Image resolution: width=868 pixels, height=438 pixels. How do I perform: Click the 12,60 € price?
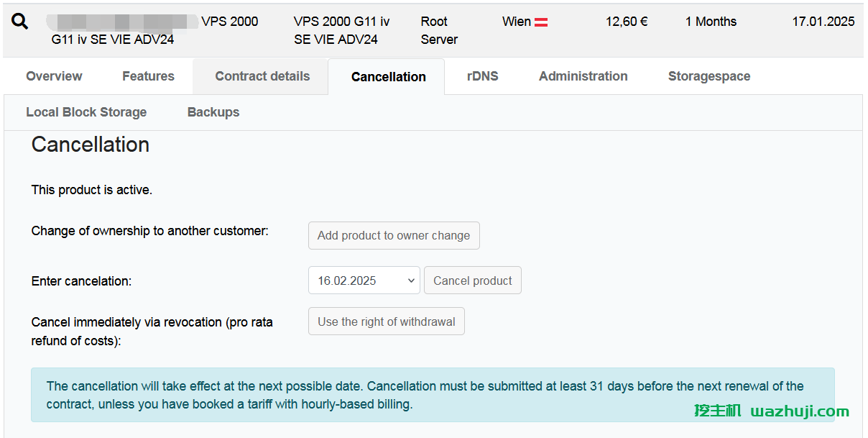[626, 22]
